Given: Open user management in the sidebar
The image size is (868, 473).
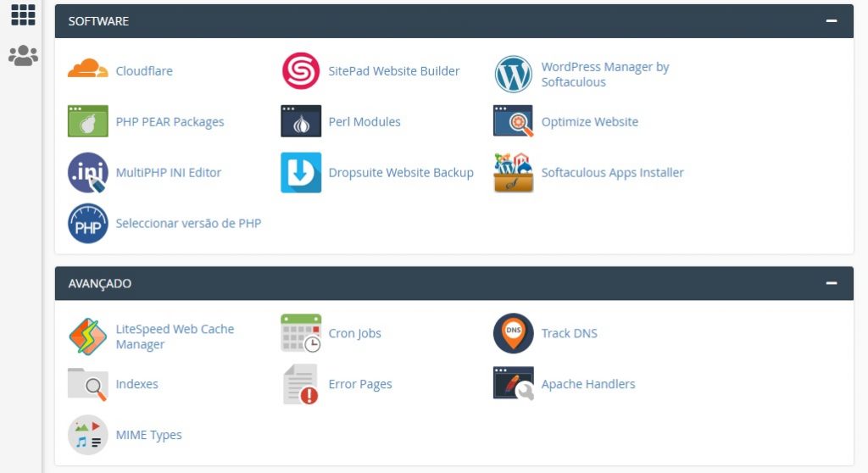Looking at the screenshot, I should point(23,56).
